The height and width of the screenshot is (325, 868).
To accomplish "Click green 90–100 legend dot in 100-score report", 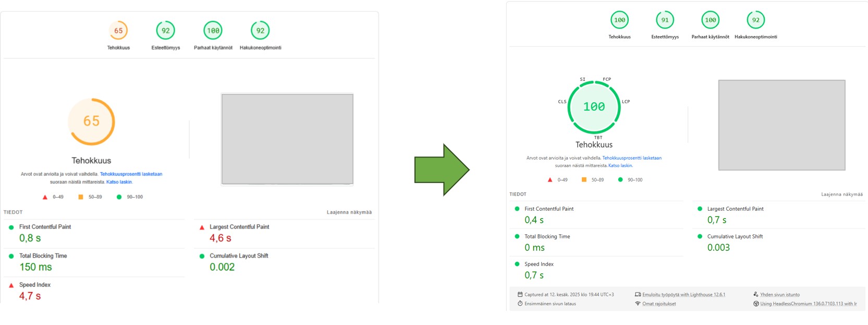I will (x=620, y=179).
